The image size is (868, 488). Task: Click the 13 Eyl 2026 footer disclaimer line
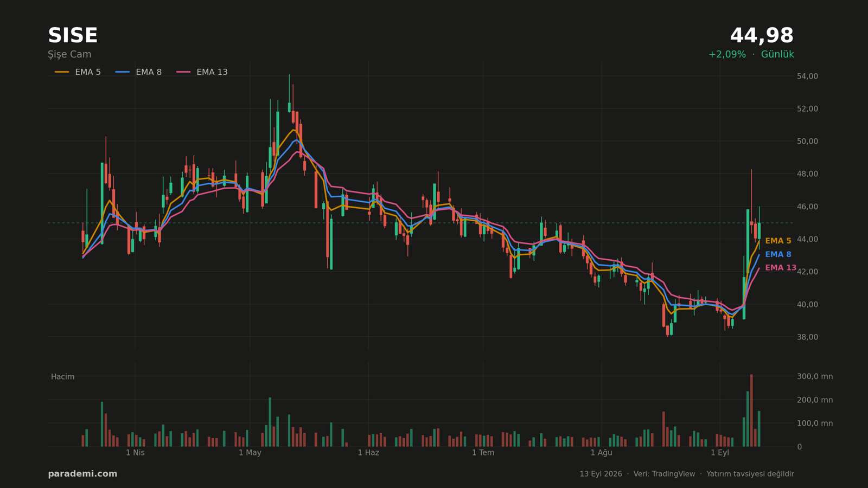[687, 474]
